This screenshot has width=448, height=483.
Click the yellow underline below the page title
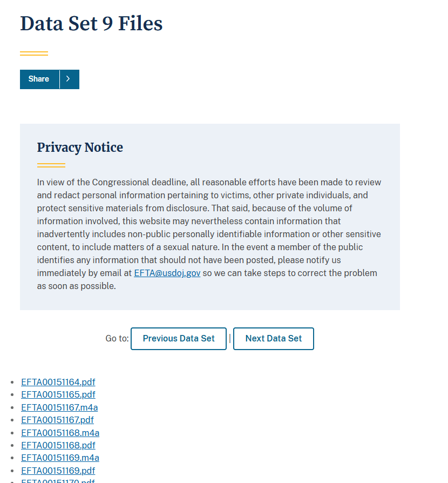coord(34,53)
